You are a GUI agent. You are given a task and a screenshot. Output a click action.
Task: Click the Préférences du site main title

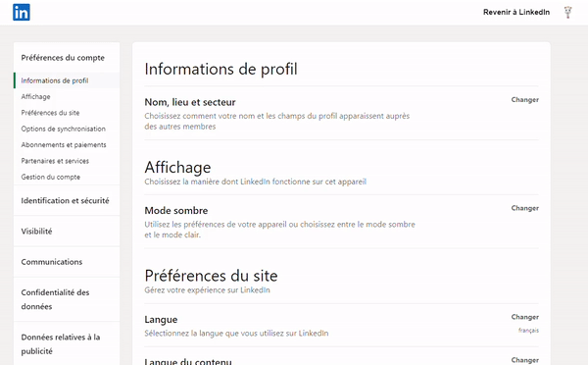click(211, 276)
